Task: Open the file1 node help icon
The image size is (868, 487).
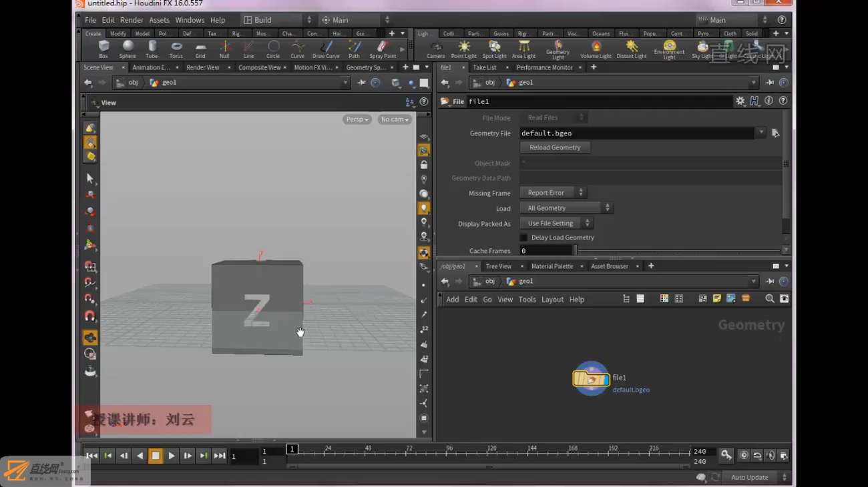Action: 783,101
